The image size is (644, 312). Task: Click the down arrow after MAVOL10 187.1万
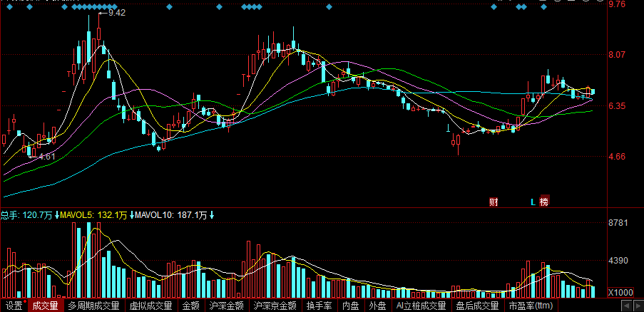tap(212, 215)
